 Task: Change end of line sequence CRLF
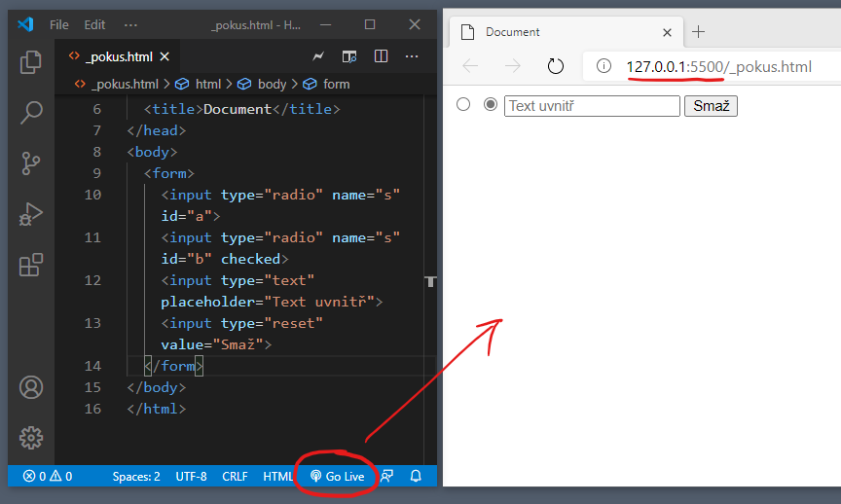click(x=235, y=476)
